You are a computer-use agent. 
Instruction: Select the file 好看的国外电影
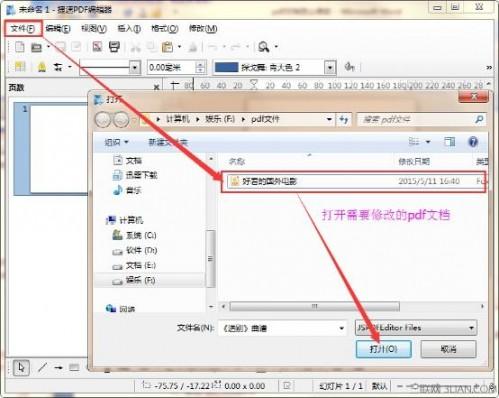coord(353,182)
